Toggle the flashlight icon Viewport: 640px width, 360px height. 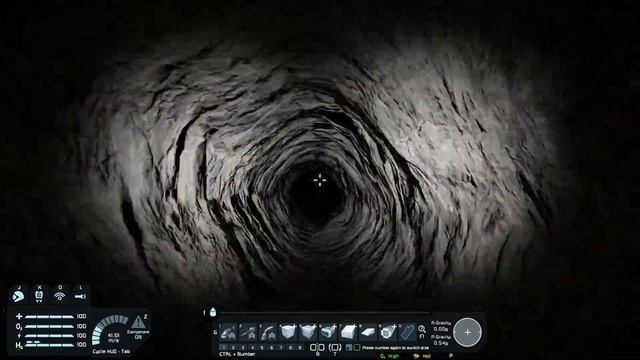(x=80, y=296)
